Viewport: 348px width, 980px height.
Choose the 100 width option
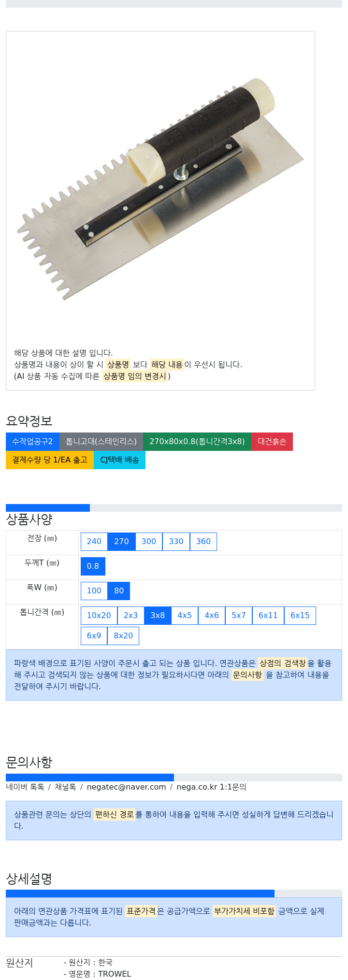[94, 591]
